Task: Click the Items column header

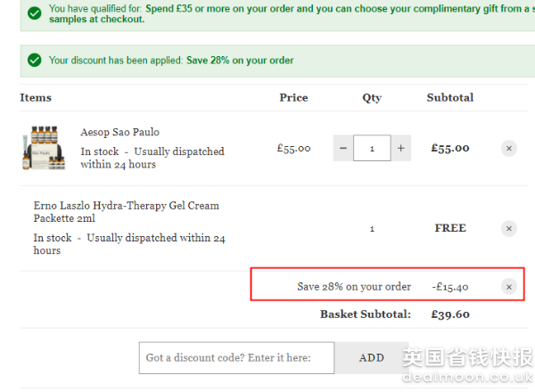Action: pyautogui.click(x=36, y=97)
